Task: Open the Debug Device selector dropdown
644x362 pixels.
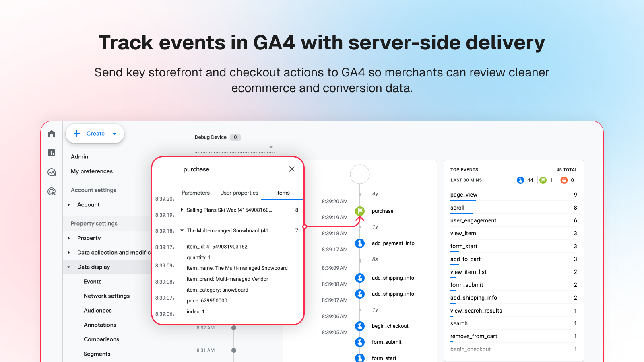Action: 271,147
